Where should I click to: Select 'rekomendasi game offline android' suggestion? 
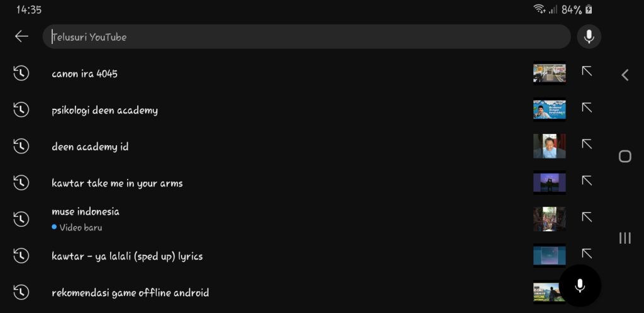coord(130,292)
